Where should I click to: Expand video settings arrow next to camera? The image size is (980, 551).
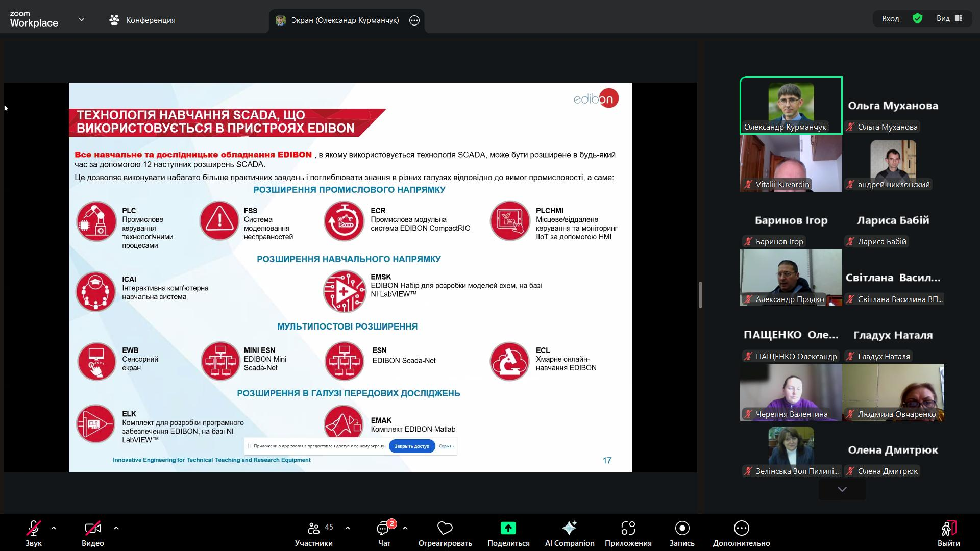click(116, 528)
